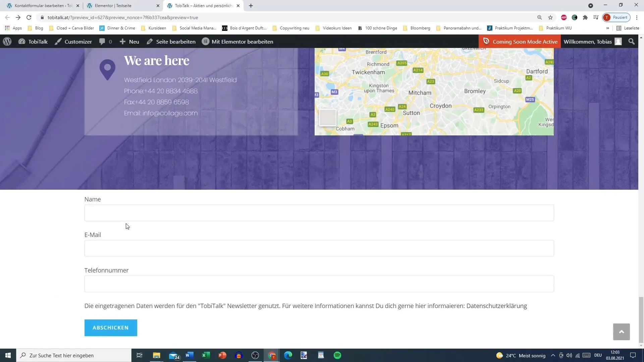
Task: Open the Leseliste reading list
Action: click(x=628, y=28)
